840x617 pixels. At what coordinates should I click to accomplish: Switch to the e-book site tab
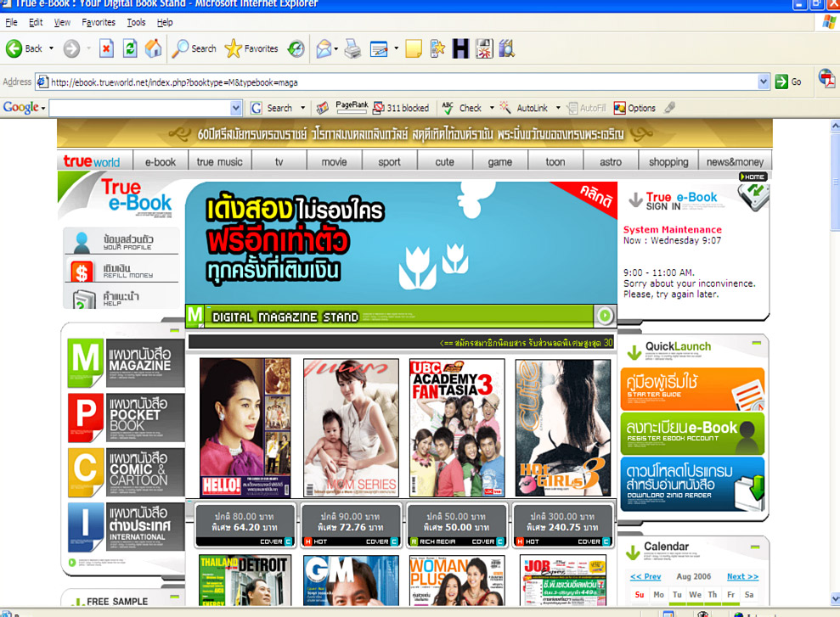[x=161, y=161]
